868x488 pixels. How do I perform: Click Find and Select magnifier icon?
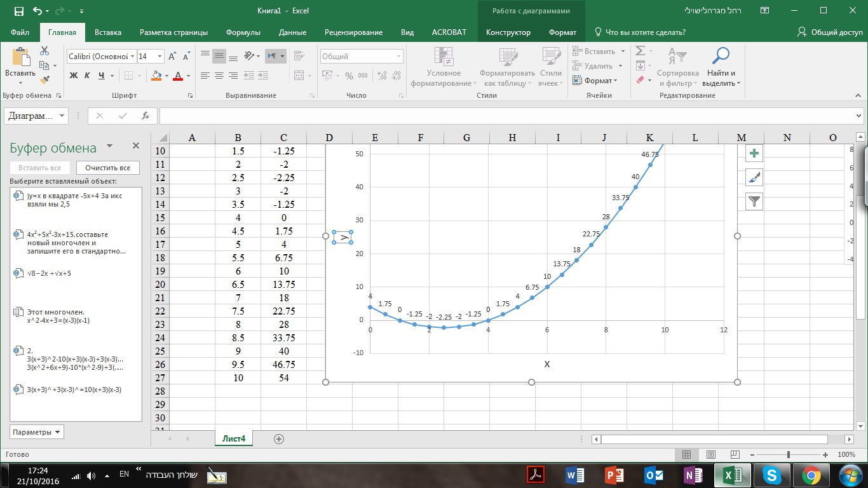pos(721,57)
